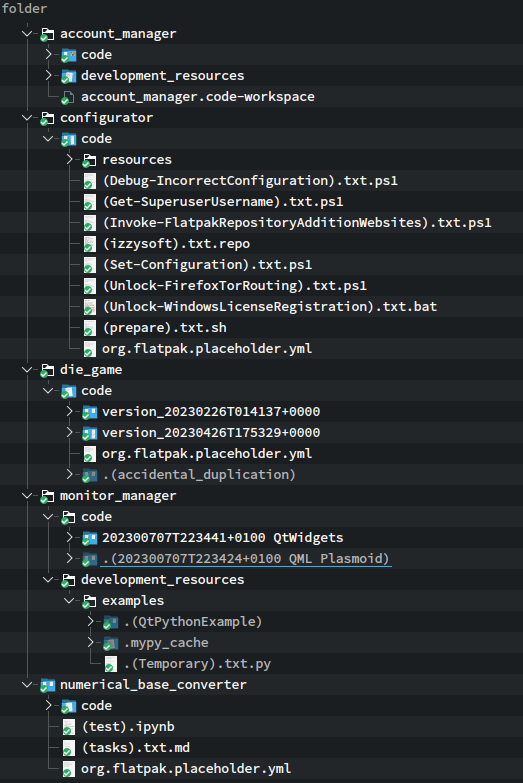Click the numerical_base_converter folder icon
The height and width of the screenshot is (783, 523).
coord(47,685)
